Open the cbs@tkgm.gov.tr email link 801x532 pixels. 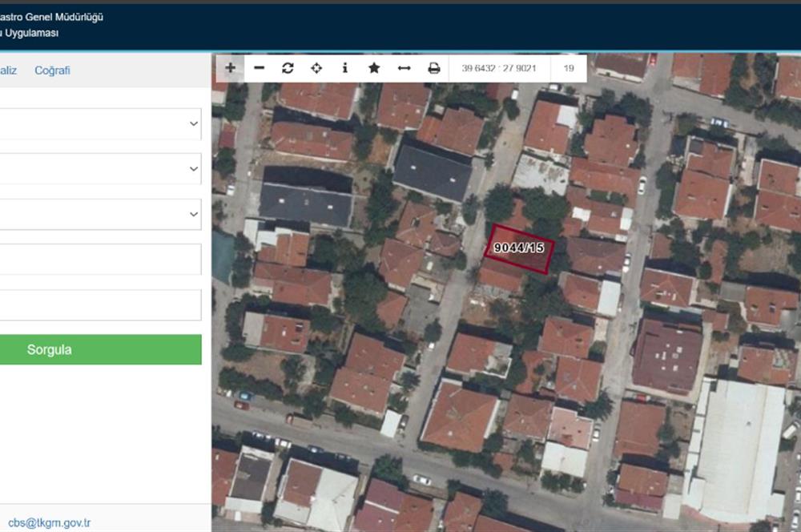click(49, 523)
